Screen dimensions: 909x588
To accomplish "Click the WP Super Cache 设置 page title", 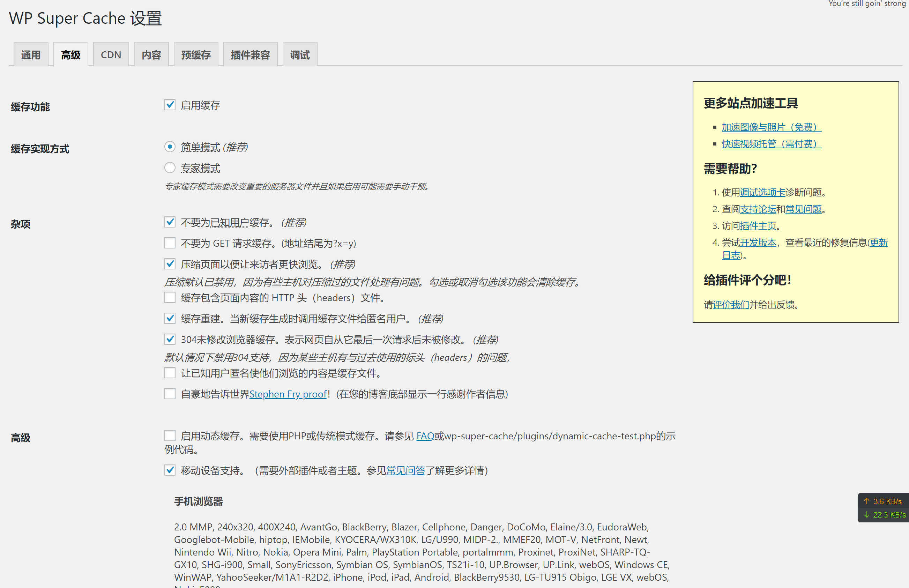I will point(85,18).
